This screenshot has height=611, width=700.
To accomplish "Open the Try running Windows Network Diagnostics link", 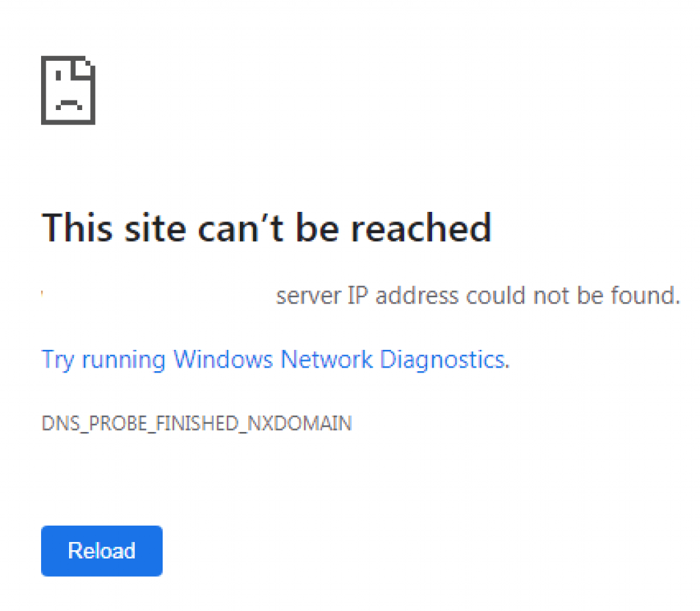I will tap(275, 359).
